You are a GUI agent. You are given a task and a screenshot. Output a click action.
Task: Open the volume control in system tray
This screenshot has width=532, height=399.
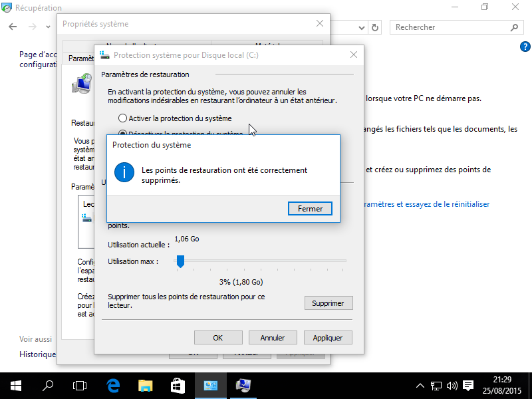[452, 385]
